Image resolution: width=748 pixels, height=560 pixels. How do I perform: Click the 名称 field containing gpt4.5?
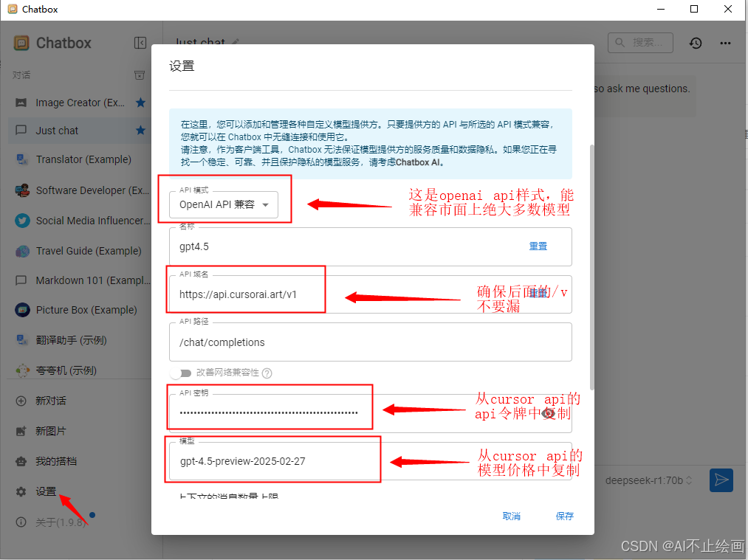tap(370, 246)
